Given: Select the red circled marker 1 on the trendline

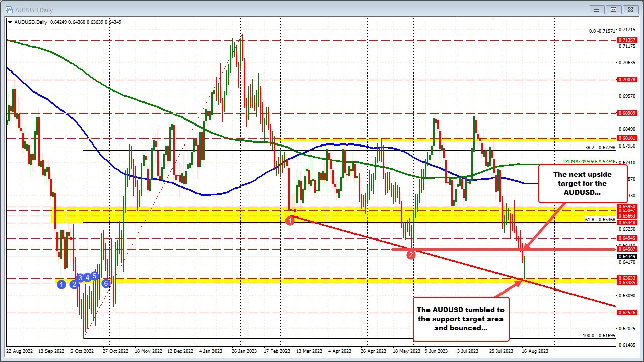Looking at the screenshot, I should [290, 221].
